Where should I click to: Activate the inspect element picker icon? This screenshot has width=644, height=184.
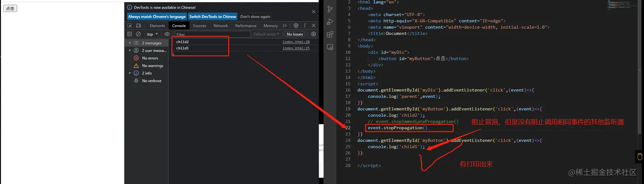(x=129, y=25)
